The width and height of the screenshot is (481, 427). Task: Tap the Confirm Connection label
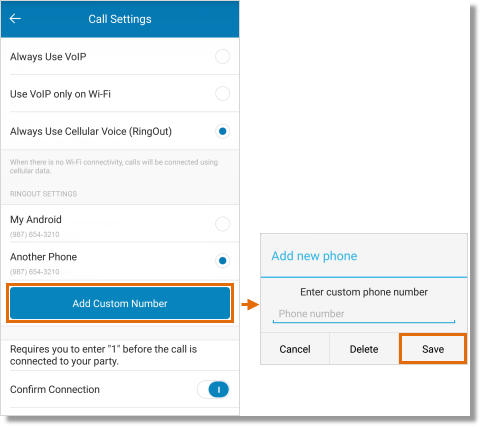pos(55,389)
